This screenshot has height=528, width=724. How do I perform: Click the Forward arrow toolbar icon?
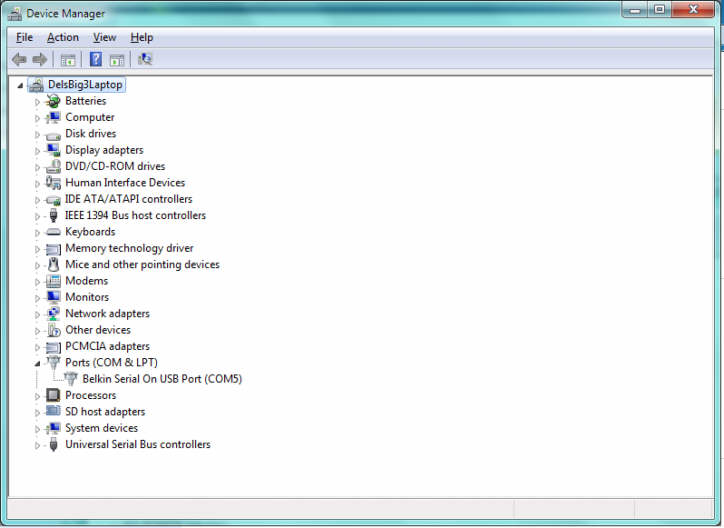40,59
